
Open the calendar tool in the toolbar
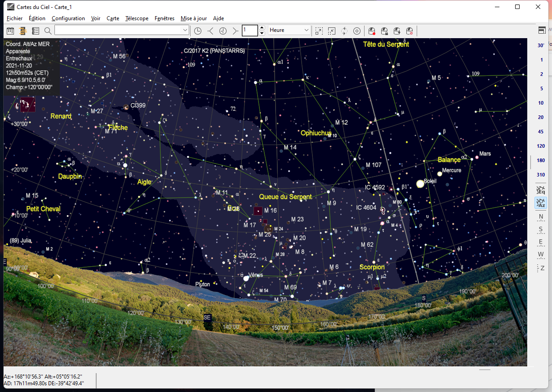(x=10, y=31)
